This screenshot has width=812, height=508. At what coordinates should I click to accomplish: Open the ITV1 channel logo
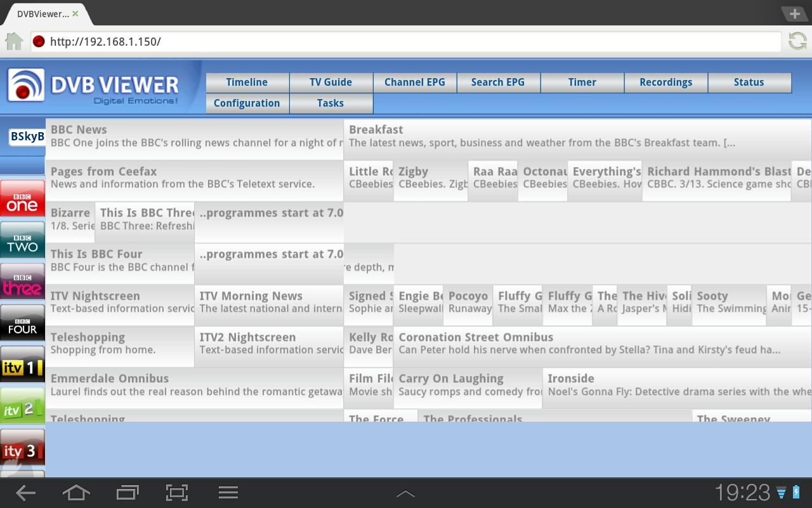pos(22,364)
